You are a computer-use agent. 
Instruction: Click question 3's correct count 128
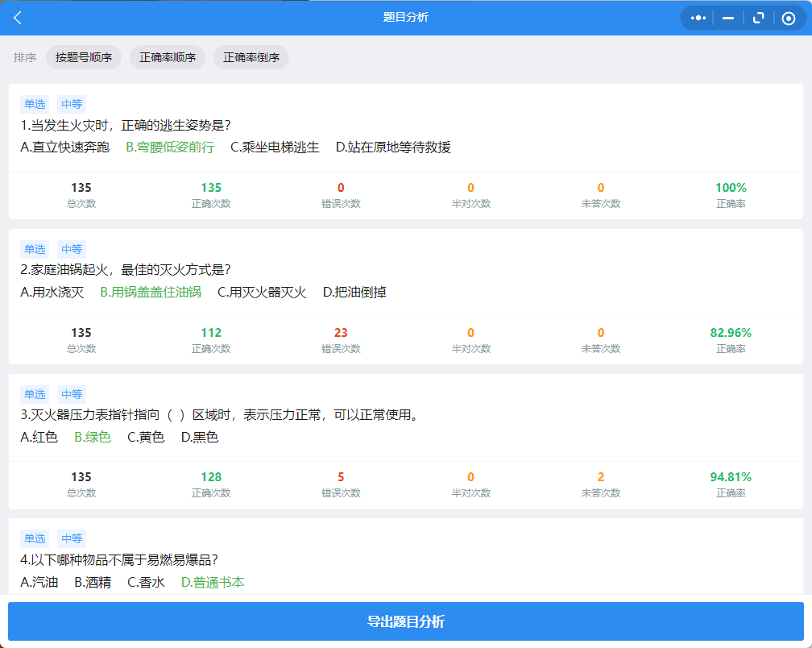211,477
